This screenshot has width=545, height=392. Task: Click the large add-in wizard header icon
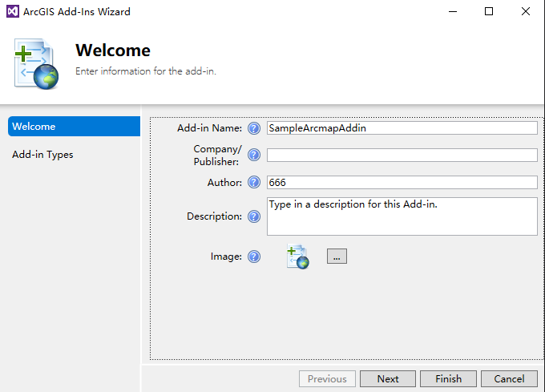click(36, 63)
